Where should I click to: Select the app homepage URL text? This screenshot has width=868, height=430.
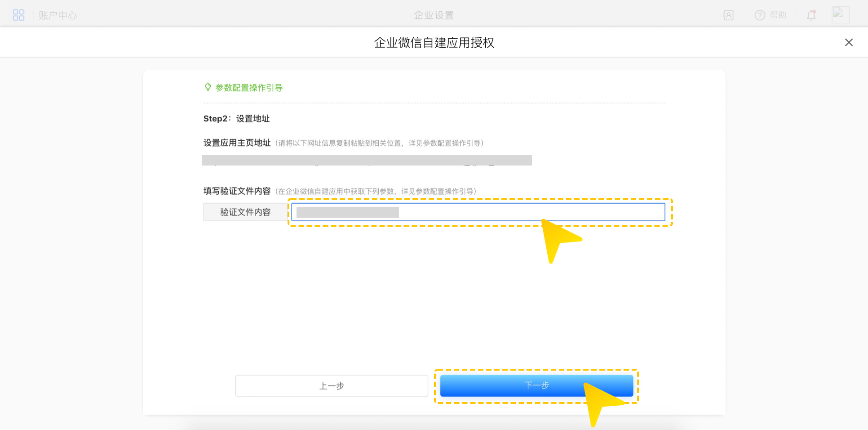point(367,161)
